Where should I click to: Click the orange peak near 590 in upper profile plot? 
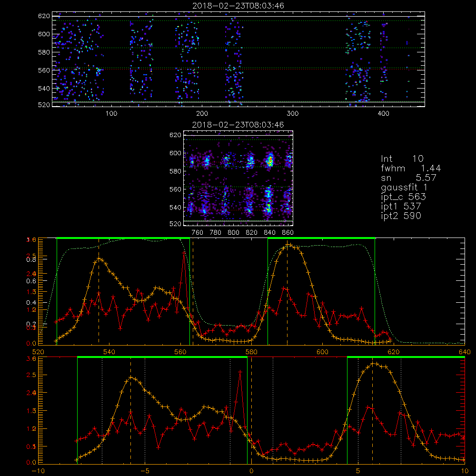pos(288,245)
